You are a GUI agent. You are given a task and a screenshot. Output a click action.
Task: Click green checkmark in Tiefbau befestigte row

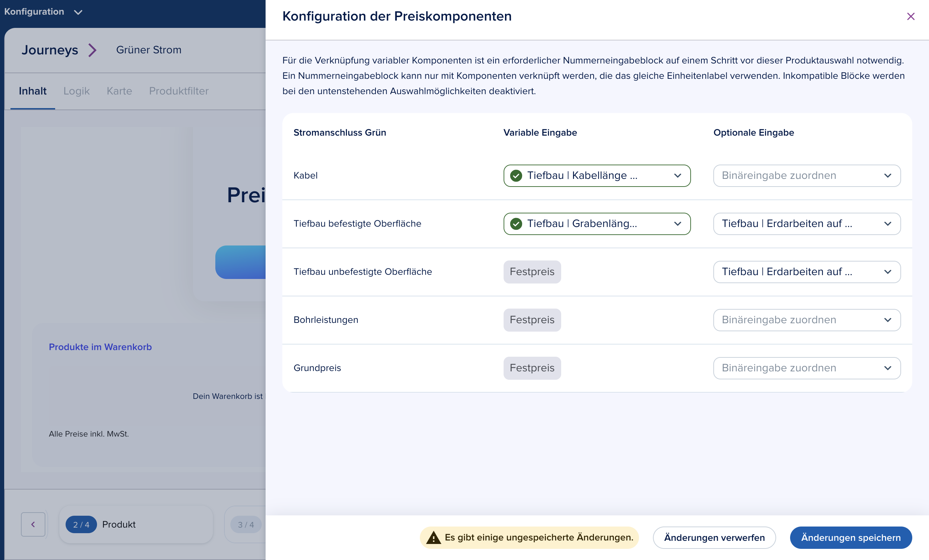(516, 224)
